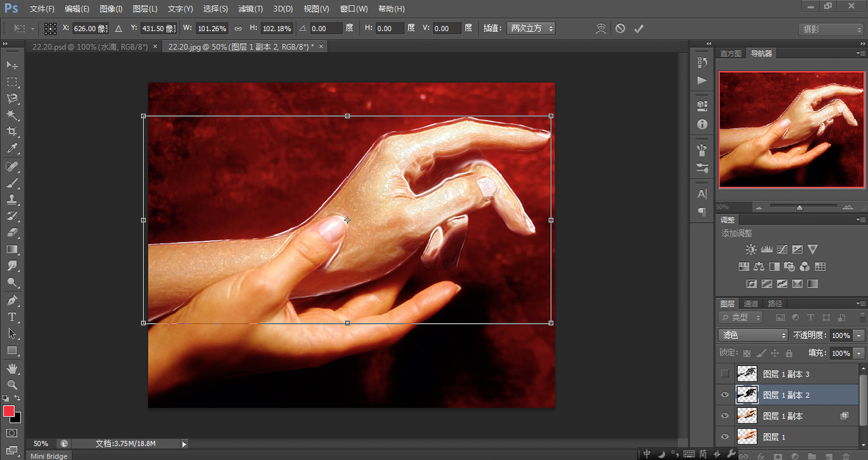Select the Horizontal Type tool
The image size is (868, 460).
coord(12,317)
